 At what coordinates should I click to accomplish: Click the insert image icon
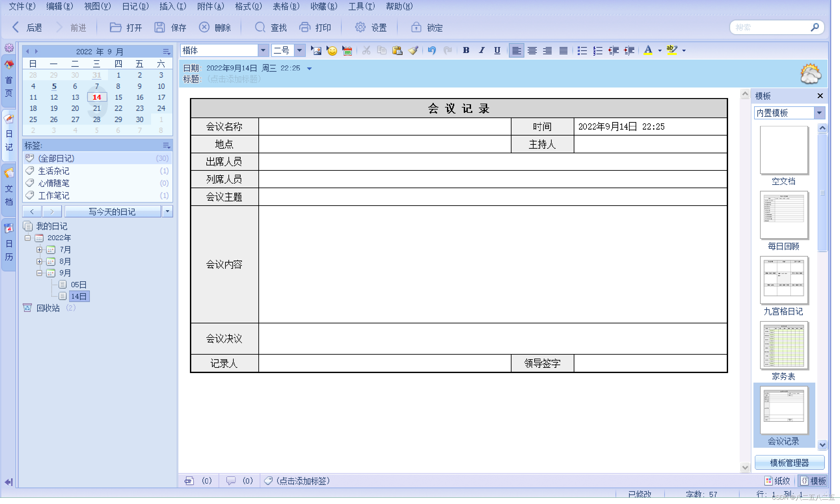click(316, 51)
